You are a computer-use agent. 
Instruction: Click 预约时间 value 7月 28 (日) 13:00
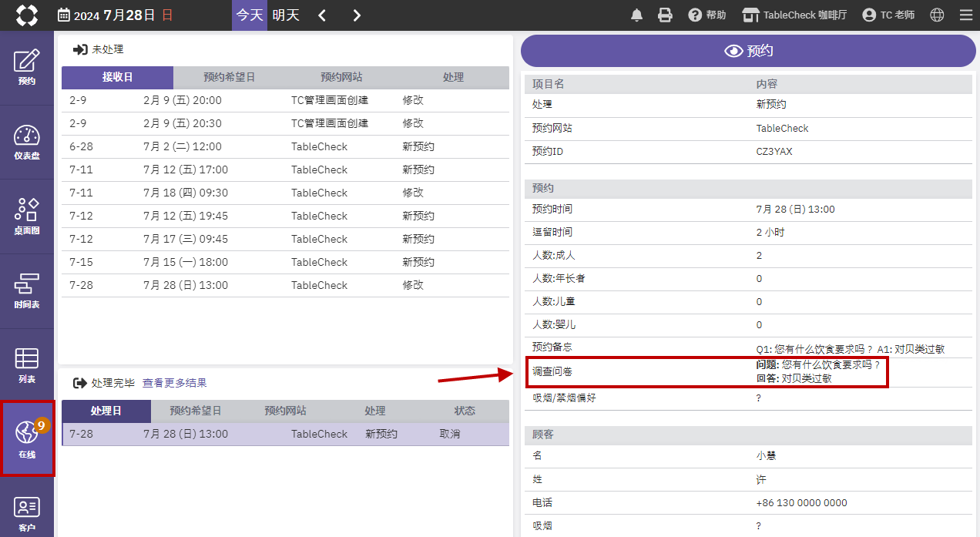(795, 210)
